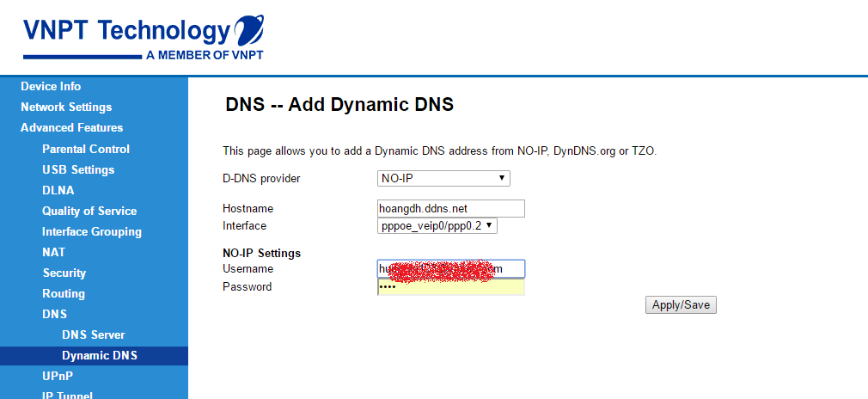Open NAT settings
Viewport: 868px width, 399px height.
53,252
